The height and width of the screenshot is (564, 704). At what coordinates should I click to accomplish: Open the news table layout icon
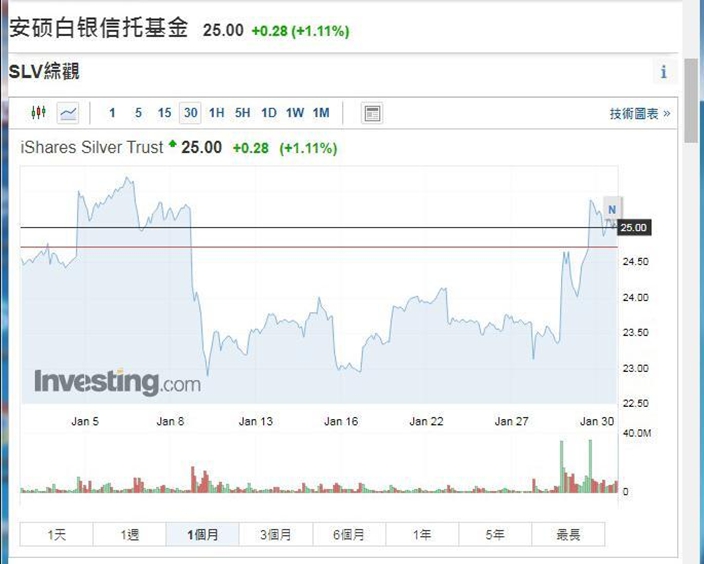pos(372,113)
